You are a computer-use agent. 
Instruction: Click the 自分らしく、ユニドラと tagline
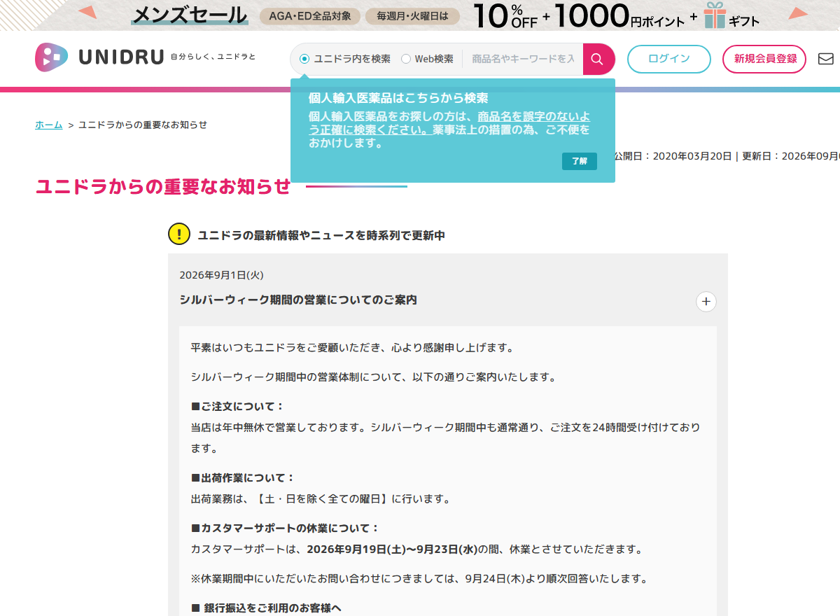click(213, 57)
